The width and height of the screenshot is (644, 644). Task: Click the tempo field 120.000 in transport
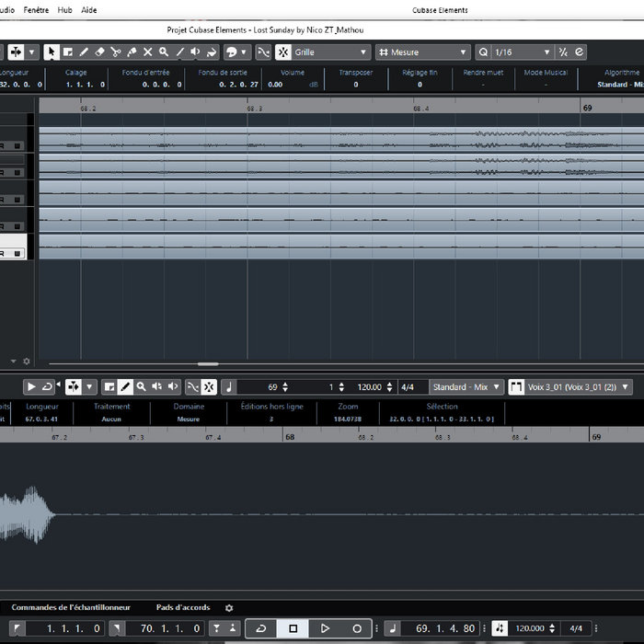click(530, 628)
